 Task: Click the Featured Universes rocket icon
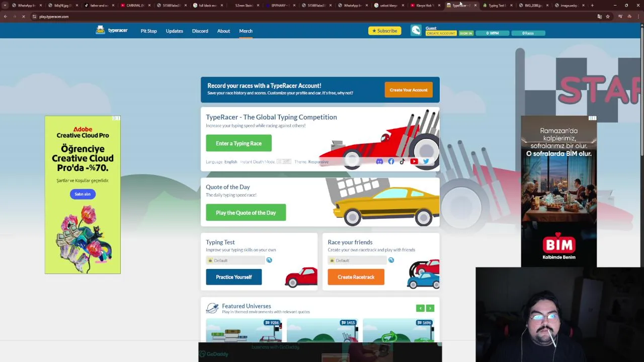[x=212, y=308]
